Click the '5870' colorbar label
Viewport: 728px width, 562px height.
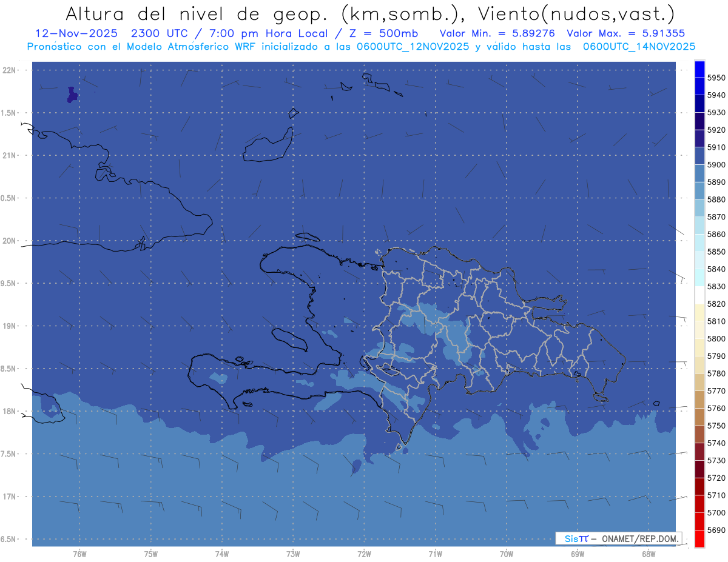[x=716, y=217]
